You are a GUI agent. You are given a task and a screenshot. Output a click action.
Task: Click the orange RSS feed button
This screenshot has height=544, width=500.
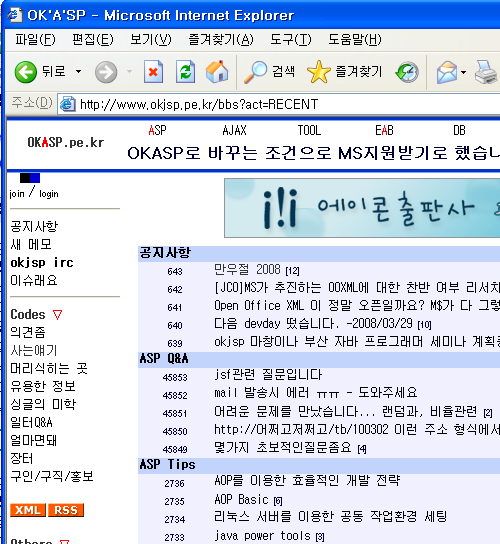pyautogui.click(x=66, y=510)
